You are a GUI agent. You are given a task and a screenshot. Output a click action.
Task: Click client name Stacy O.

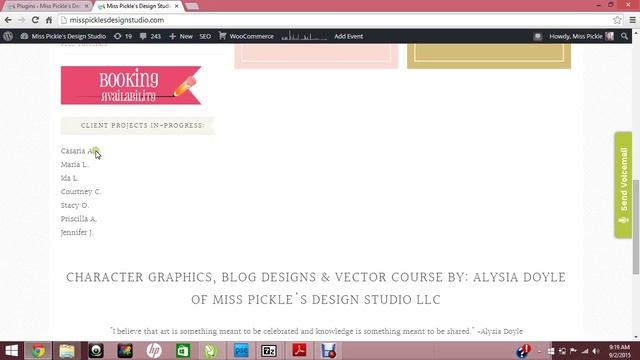tap(75, 205)
